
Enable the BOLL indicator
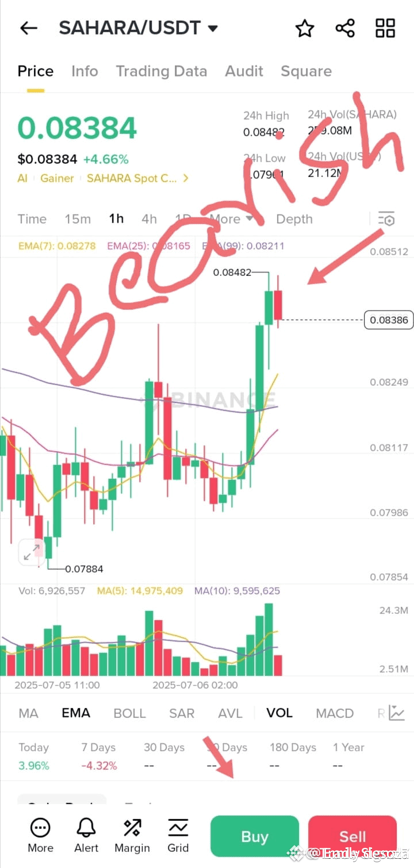(129, 713)
